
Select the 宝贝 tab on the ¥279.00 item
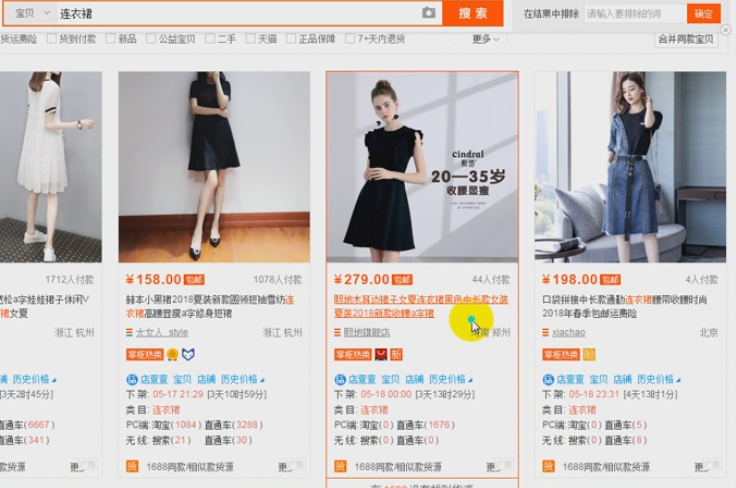(390, 379)
